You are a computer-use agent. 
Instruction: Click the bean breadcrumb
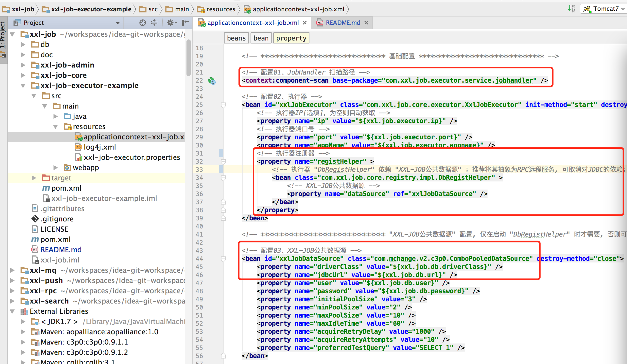pos(261,38)
